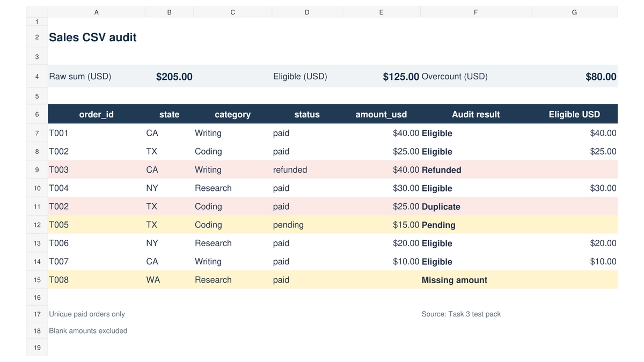The image size is (644, 362).
Task: Click the category column heading
Action: [x=233, y=114]
